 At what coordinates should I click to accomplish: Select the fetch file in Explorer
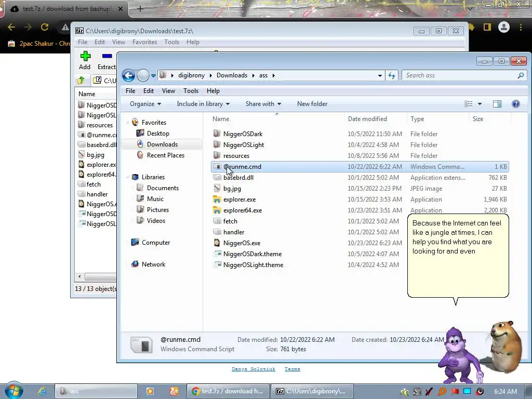pos(230,221)
